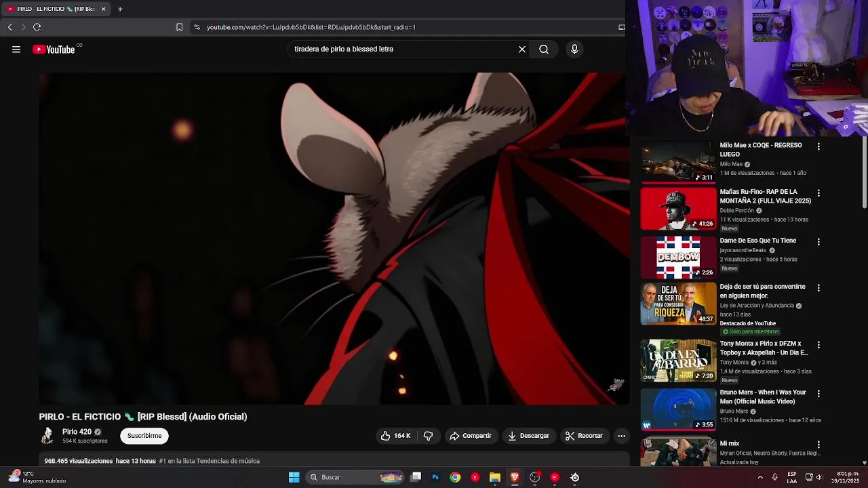868x488 pixels.
Task: Open Tony Monta x Pirlo Un Día En title
Action: pyautogui.click(x=764, y=348)
